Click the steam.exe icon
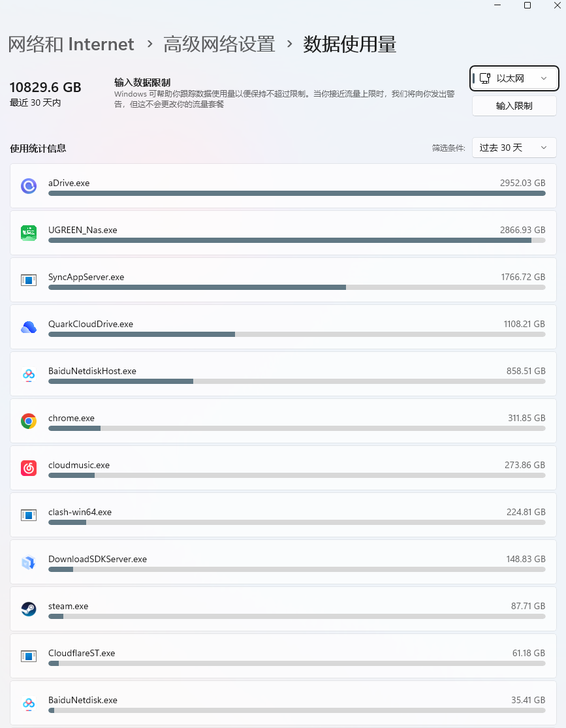566x728 pixels. coord(29,609)
